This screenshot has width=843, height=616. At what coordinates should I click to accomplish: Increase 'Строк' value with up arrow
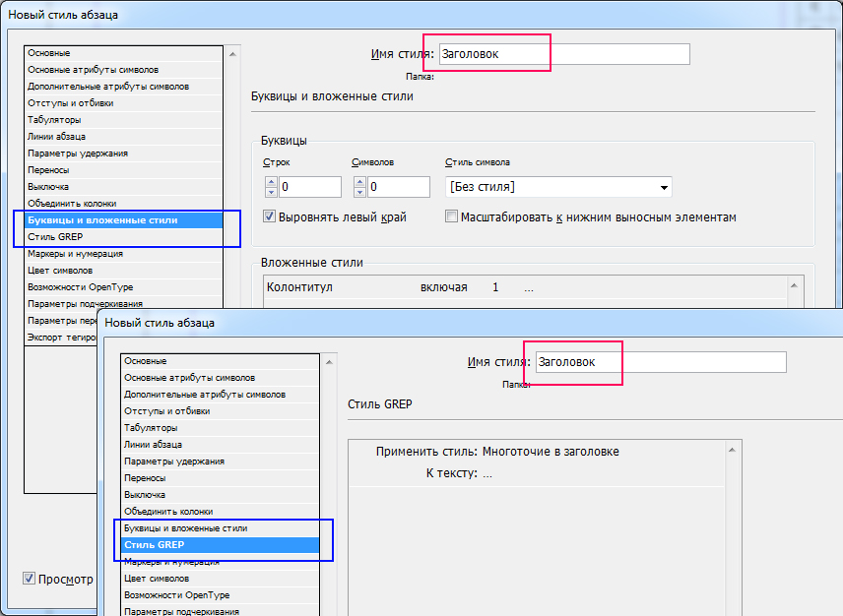click(x=272, y=182)
